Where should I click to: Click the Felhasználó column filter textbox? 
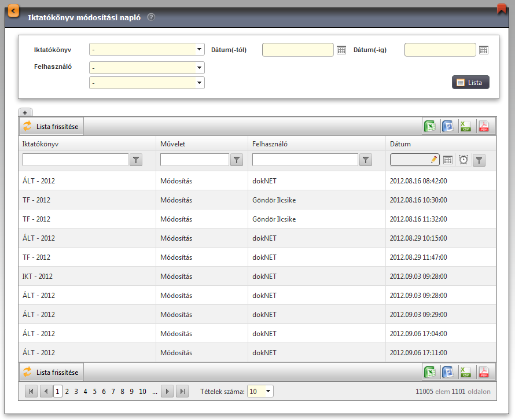305,160
